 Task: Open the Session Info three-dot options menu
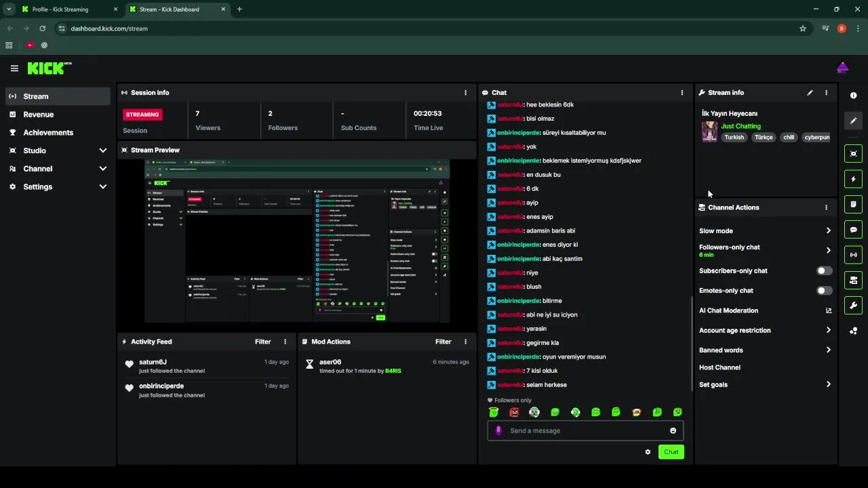click(465, 93)
